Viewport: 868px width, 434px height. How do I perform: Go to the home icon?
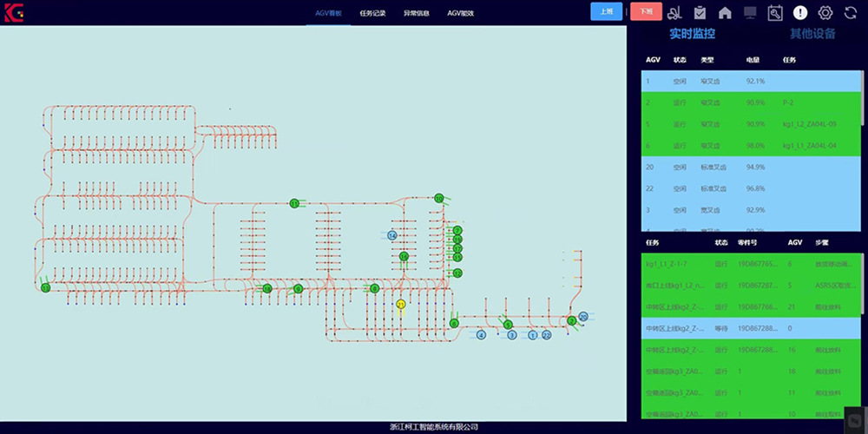pos(725,12)
